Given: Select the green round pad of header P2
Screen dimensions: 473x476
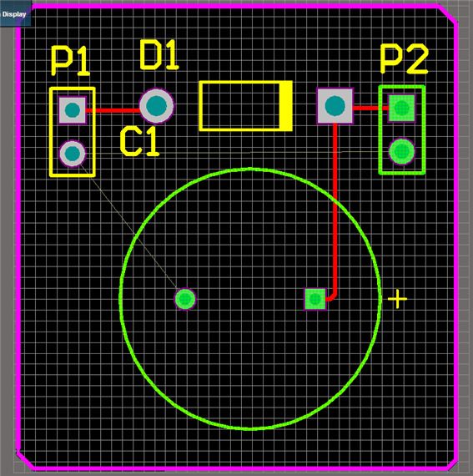Looking at the screenshot, I should coord(401,151).
